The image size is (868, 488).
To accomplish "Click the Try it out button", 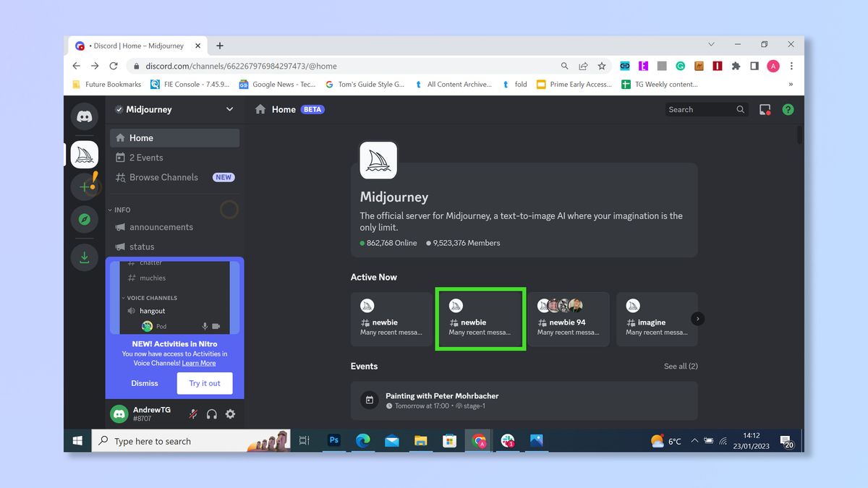I will coord(205,383).
